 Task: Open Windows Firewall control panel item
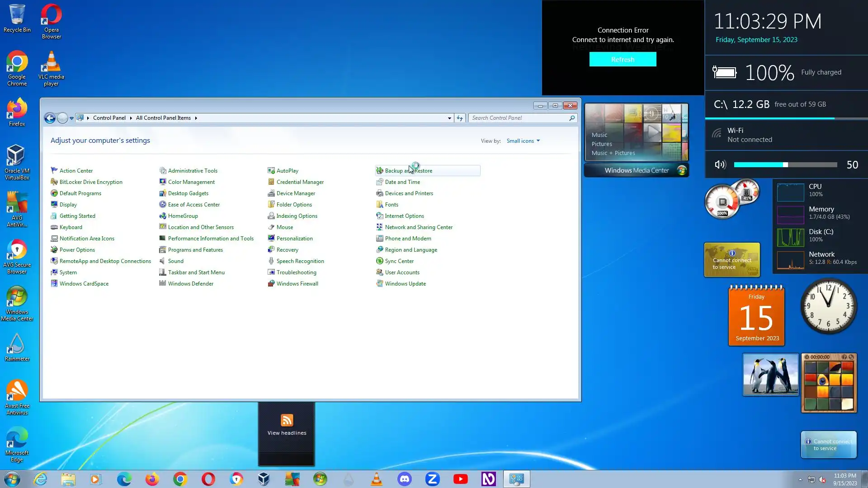297,284
